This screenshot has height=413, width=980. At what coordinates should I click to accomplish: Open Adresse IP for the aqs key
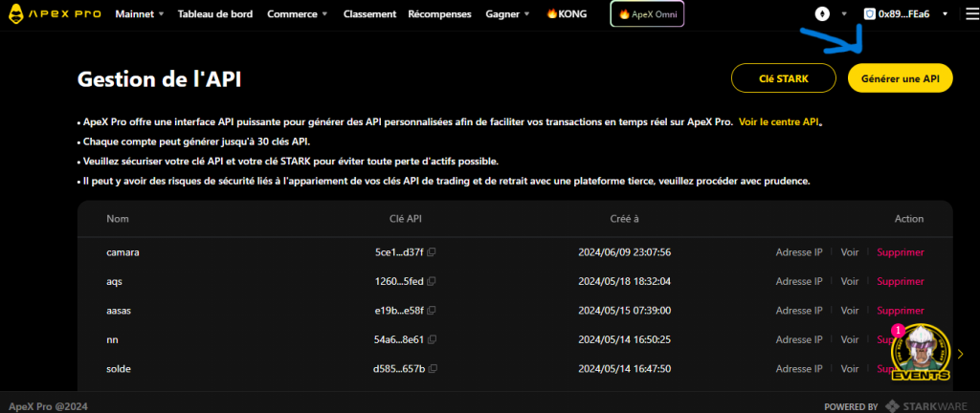click(x=798, y=282)
